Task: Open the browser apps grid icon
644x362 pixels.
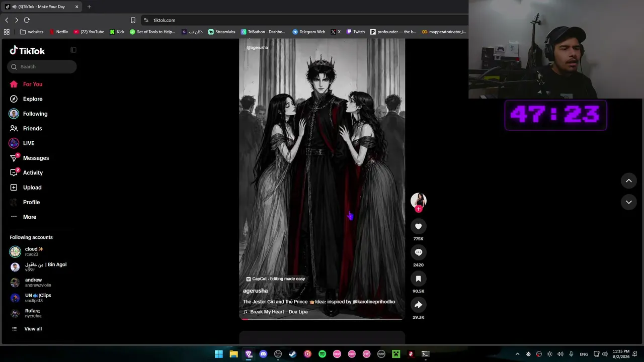Action: [7, 32]
